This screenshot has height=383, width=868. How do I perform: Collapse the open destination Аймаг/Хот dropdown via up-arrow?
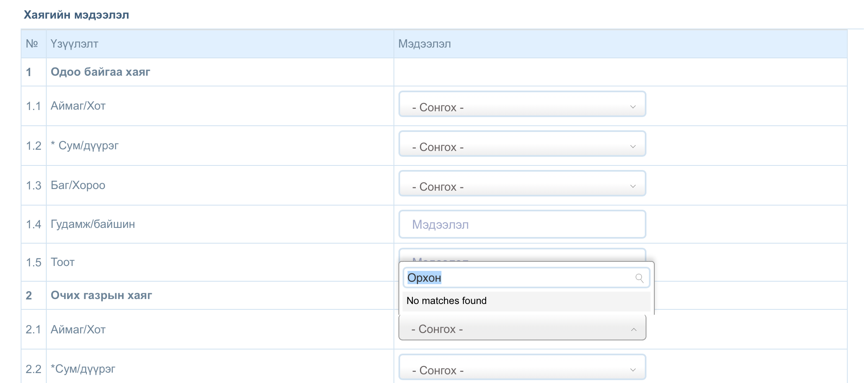633,329
